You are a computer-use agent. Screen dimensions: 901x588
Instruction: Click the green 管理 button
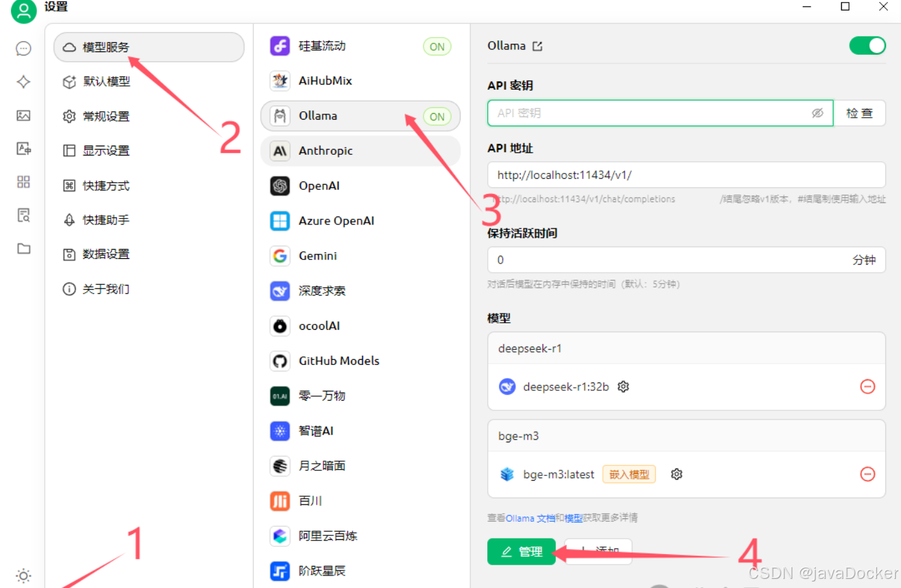[522, 552]
